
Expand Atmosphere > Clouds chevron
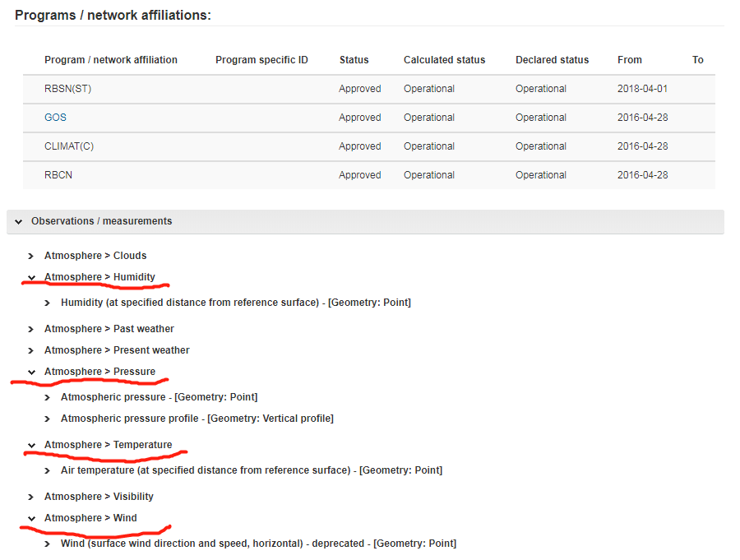click(30, 256)
